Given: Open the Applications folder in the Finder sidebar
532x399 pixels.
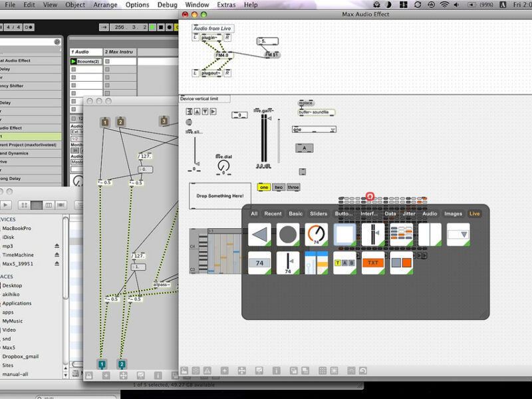Looking at the screenshot, I should pyautogui.click(x=17, y=303).
